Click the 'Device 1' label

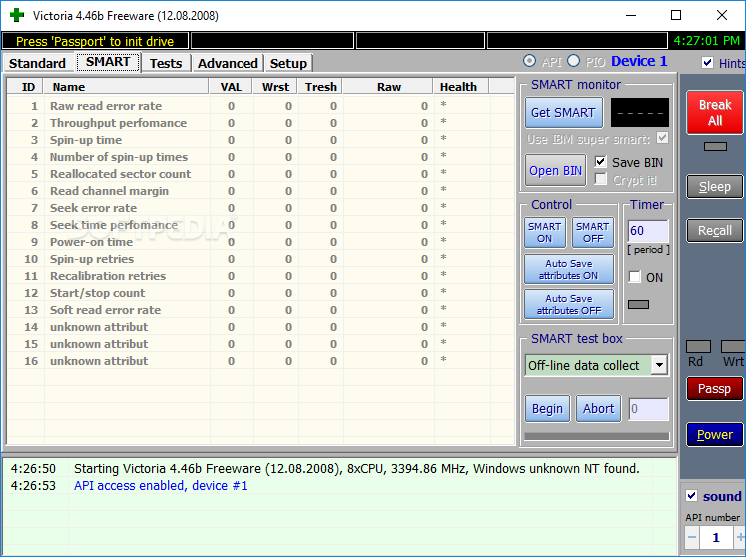coord(639,61)
